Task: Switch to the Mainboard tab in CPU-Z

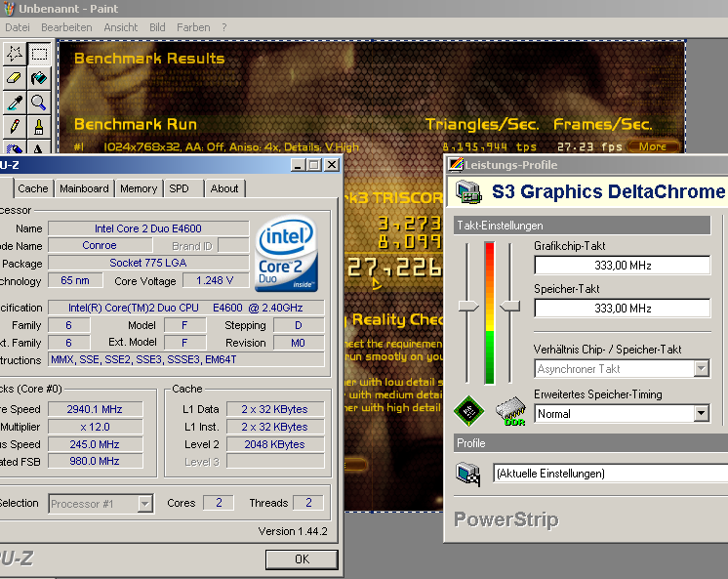Action: (x=84, y=188)
